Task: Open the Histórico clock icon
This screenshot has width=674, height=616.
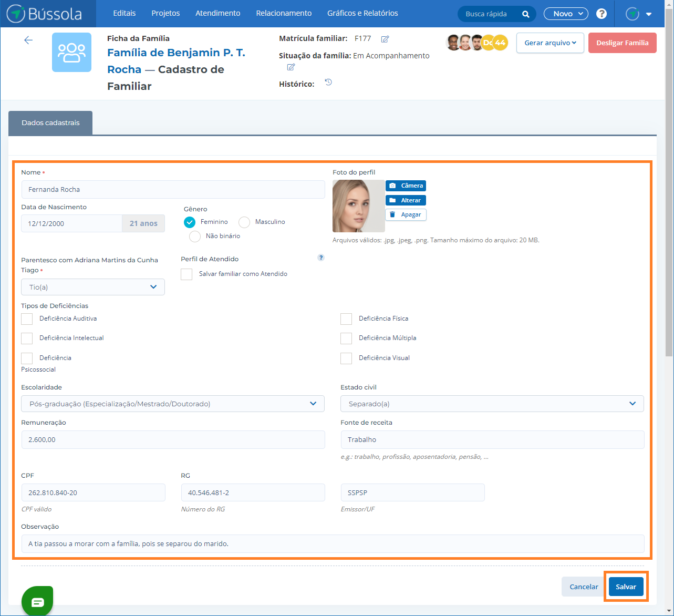Action: (328, 83)
